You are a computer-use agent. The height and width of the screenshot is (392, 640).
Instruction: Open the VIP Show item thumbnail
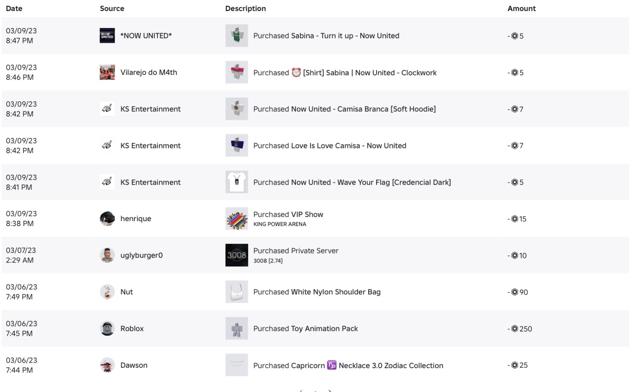coord(237,218)
